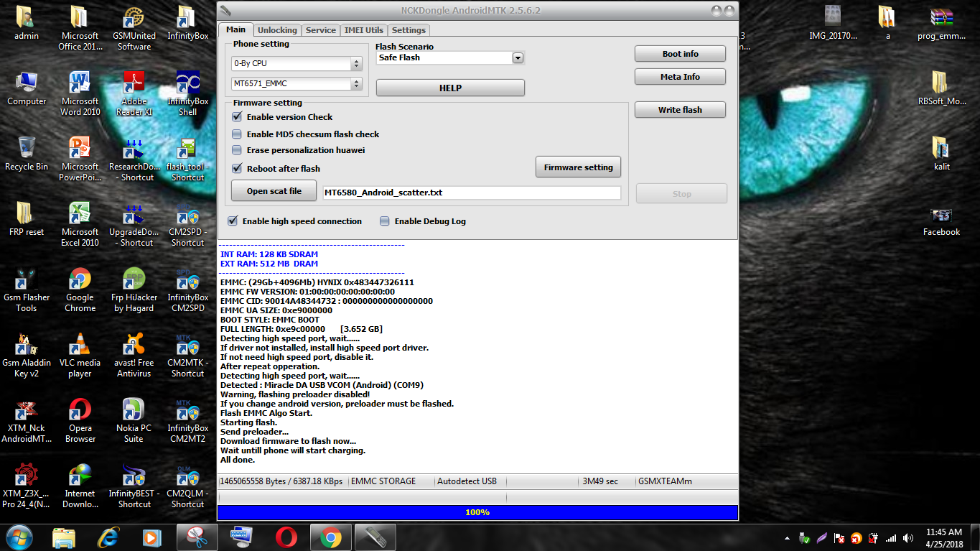The width and height of the screenshot is (980, 551).
Task: Launch Gsm Aladdin Key v2 shortcut
Action: (27, 355)
